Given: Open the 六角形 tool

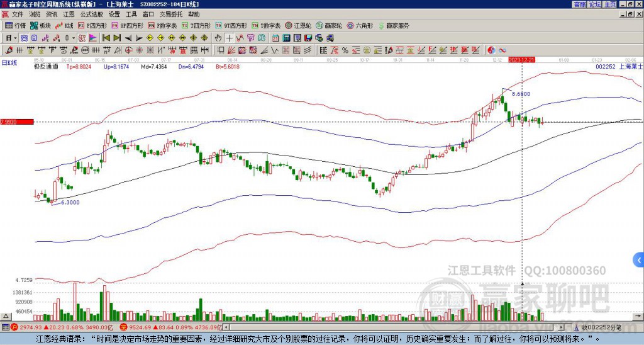Looking at the screenshot, I should click(x=360, y=25).
